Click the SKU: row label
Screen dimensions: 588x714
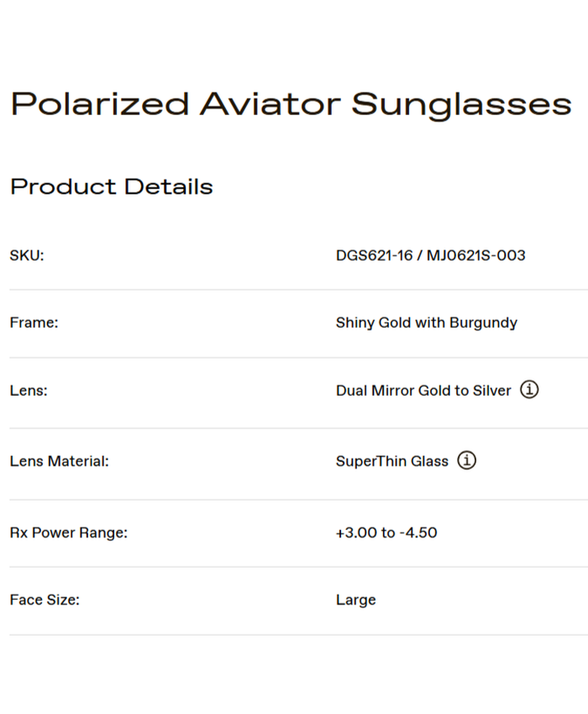27,255
